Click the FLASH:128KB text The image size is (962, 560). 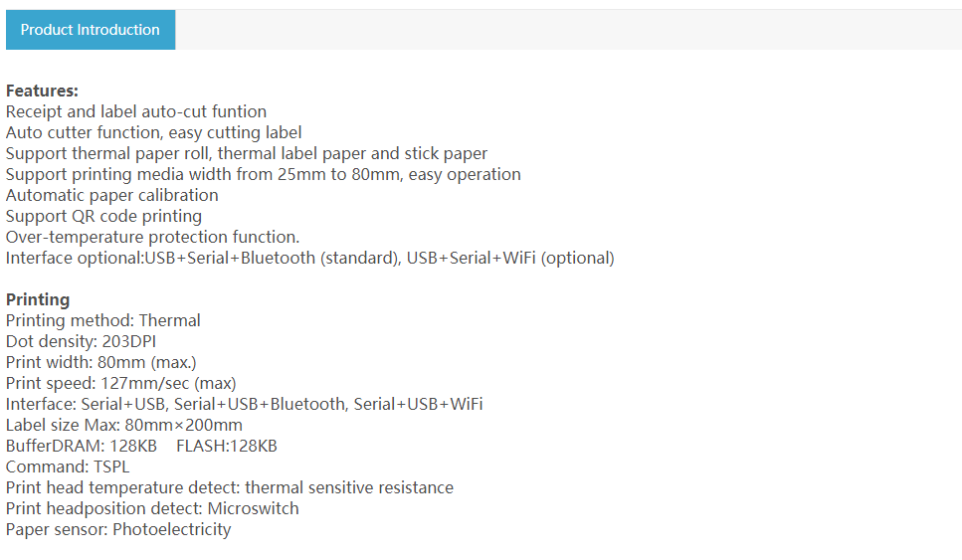click(x=226, y=446)
